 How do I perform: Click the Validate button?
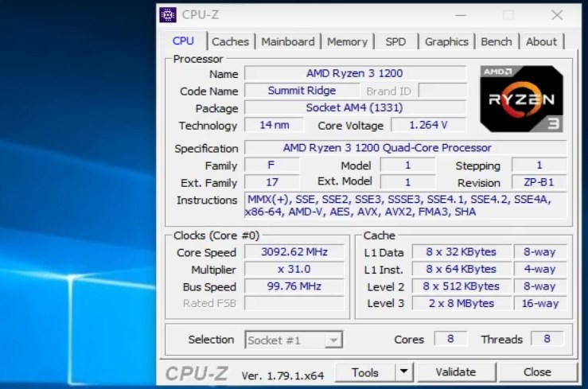456,372
